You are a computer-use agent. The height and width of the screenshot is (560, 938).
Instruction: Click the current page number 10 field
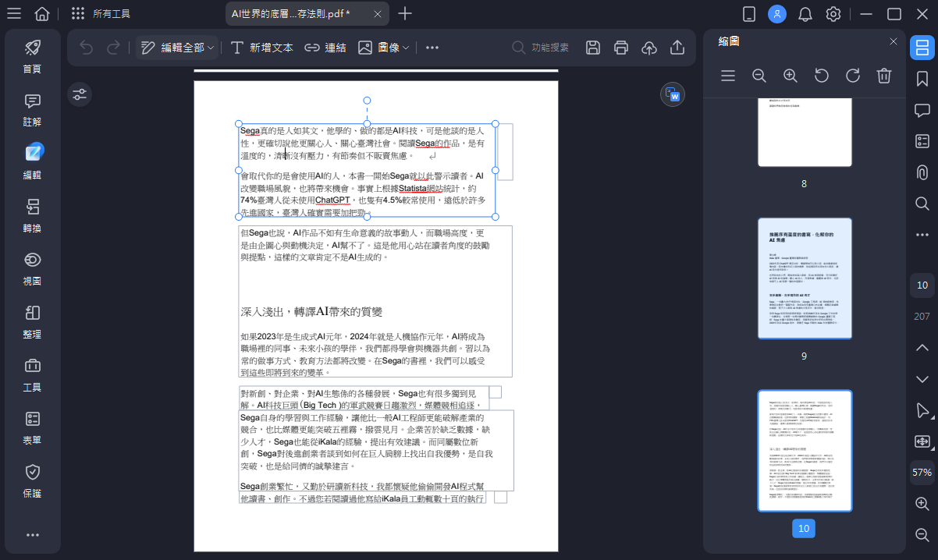[922, 285]
